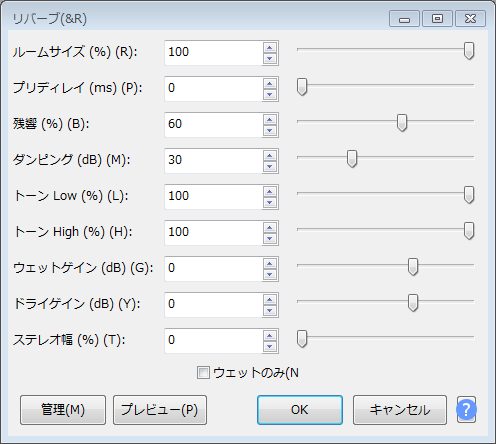Click the ウェットゲイン slider thumb
Viewport: 496px width, 444px height.
[x=413, y=266]
